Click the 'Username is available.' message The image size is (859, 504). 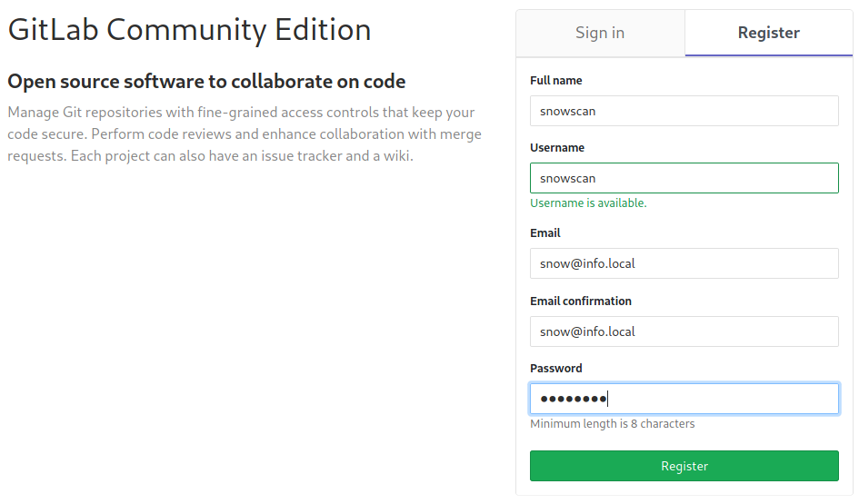(x=588, y=203)
